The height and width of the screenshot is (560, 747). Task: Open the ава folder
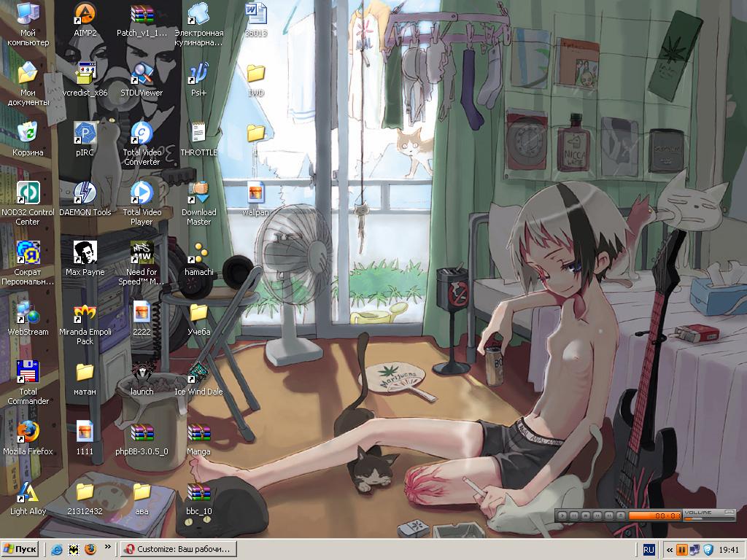[x=142, y=500]
